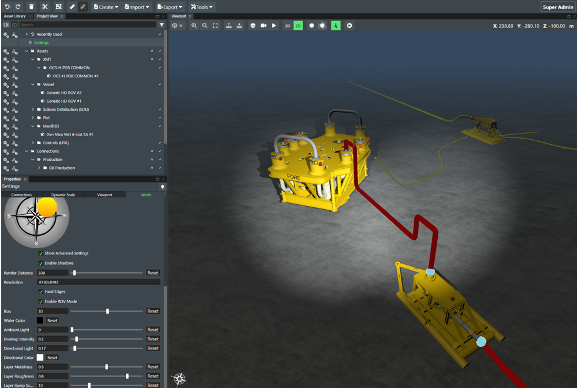The image size is (577, 388).
Task: Click the second seabed level icon in viewport toolbar
Action: click(x=239, y=26)
